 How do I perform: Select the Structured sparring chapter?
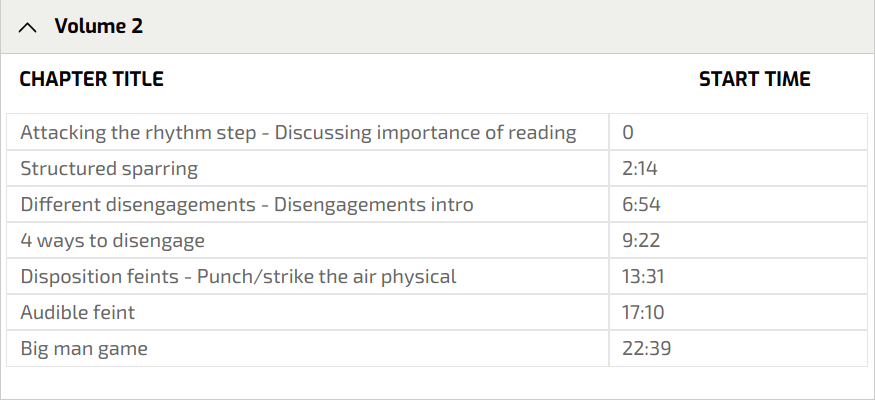[x=109, y=168]
